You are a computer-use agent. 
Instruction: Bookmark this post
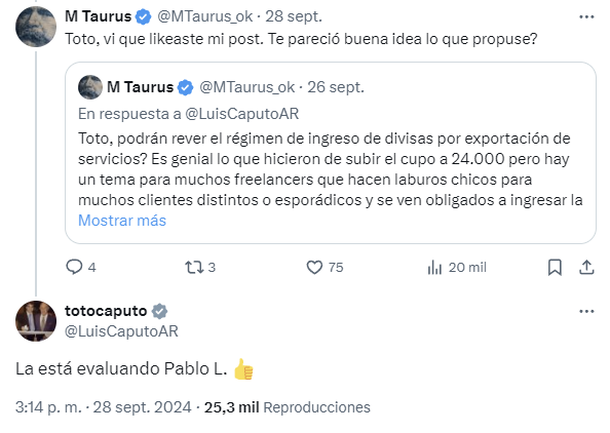click(555, 267)
